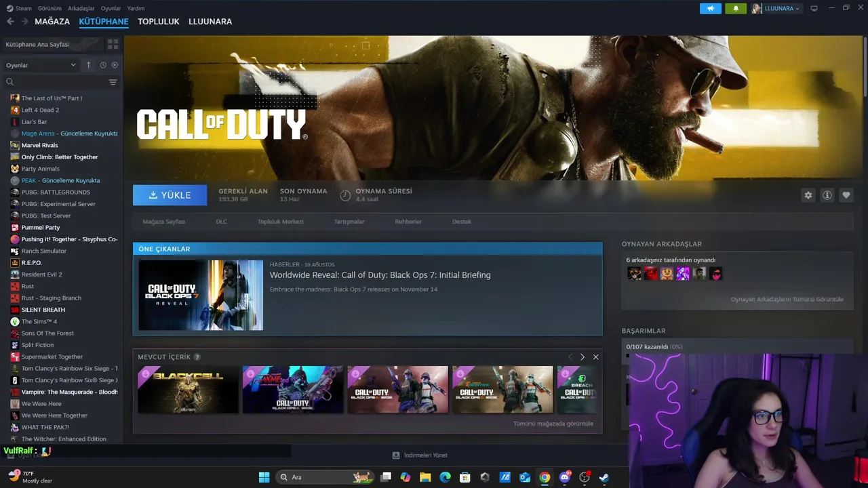This screenshot has width=868, height=488.
Task: Select Rust - Staging Branch in library
Action: click(51, 298)
